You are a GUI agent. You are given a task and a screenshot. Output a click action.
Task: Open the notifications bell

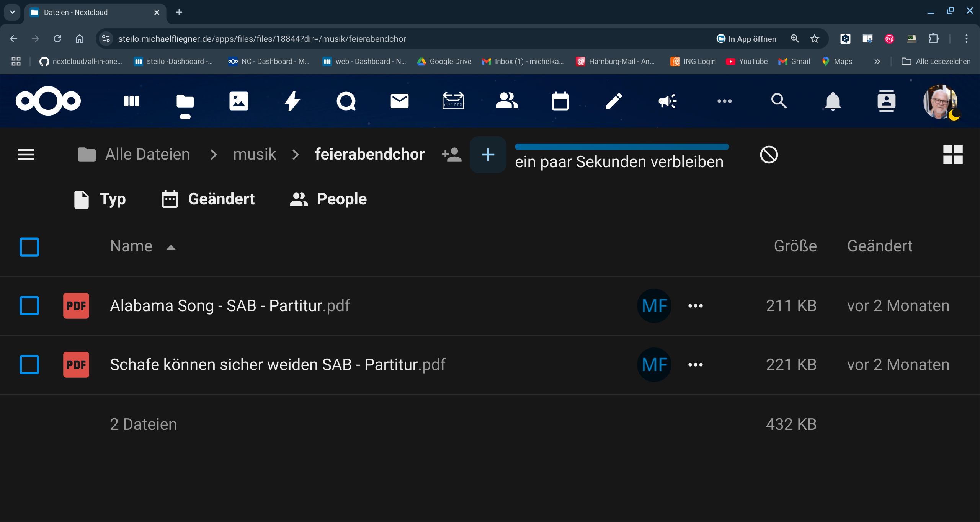coord(833,101)
